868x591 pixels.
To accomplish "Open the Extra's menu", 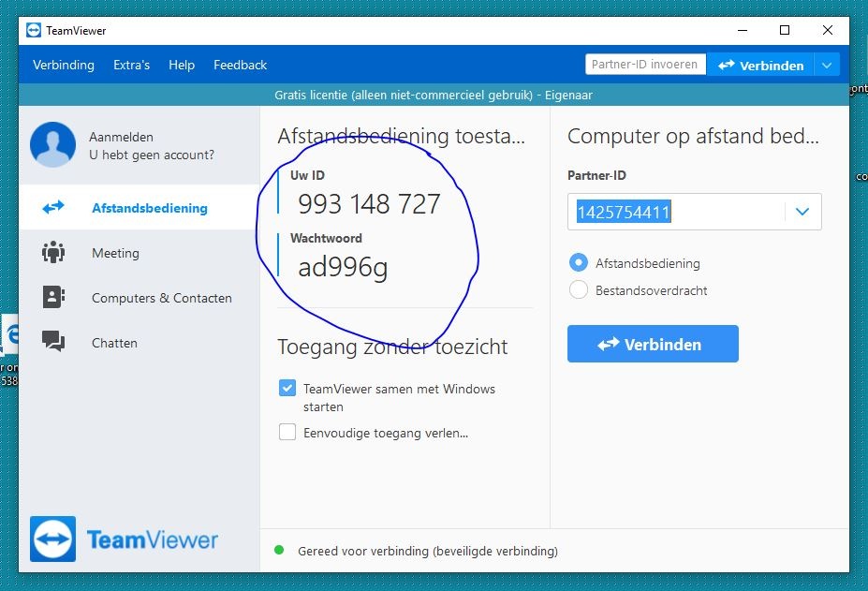I will pos(131,65).
